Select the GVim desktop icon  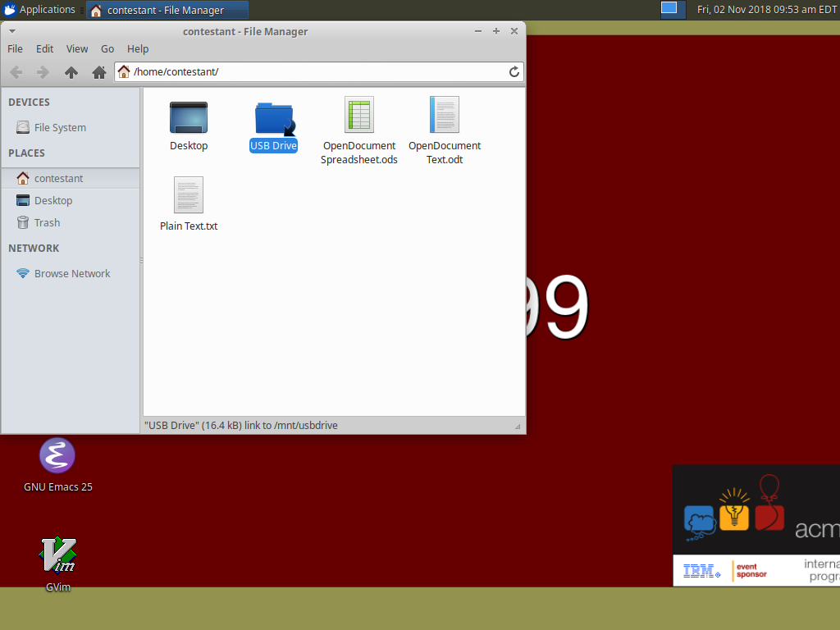coord(58,564)
